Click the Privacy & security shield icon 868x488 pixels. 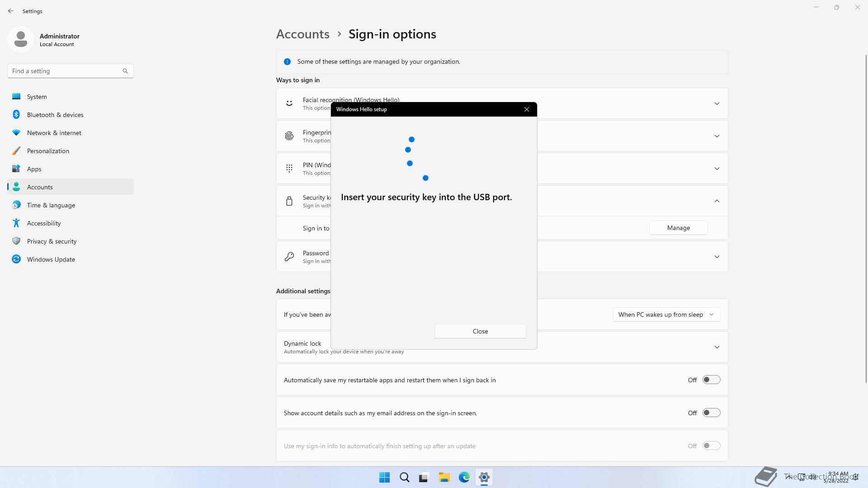16,241
